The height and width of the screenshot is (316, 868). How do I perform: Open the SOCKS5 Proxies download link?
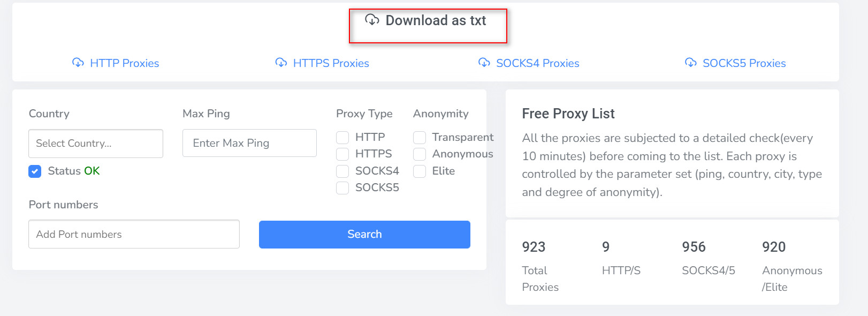coord(744,63)
